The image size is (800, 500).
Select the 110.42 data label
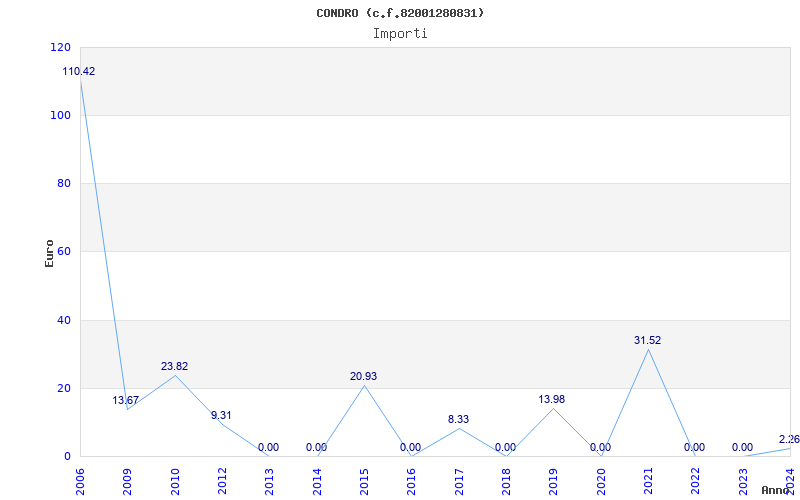[79, 71]
